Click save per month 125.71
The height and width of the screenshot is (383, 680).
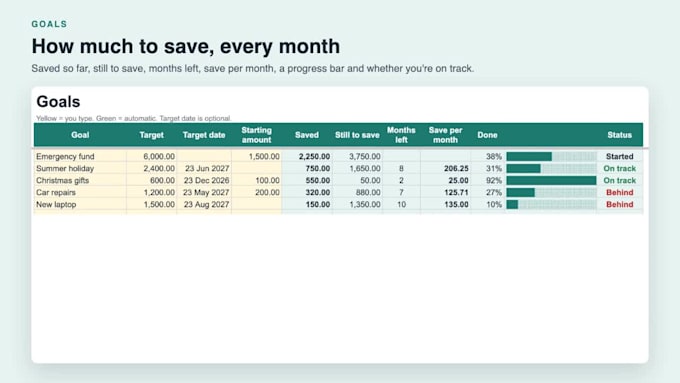point(445,192)
